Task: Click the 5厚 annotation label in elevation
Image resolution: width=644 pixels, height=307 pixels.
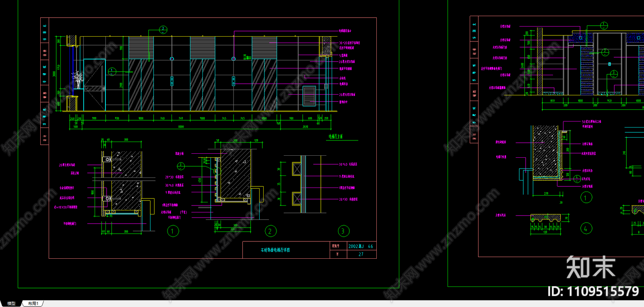Action: click(343, 56)
